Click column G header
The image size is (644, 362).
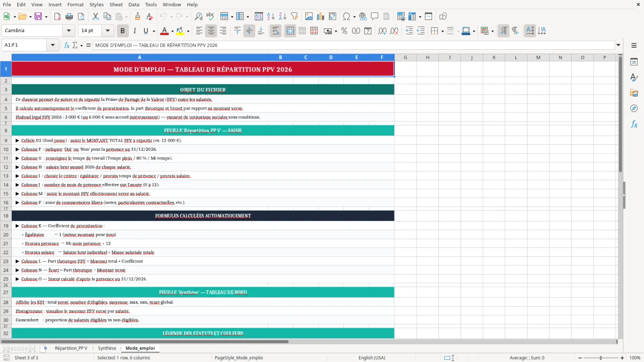(405, 57)
